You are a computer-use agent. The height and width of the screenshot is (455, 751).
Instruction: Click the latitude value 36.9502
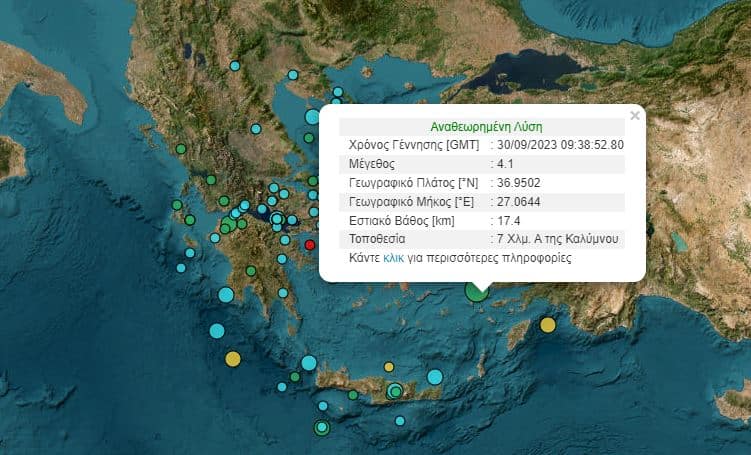518,183
